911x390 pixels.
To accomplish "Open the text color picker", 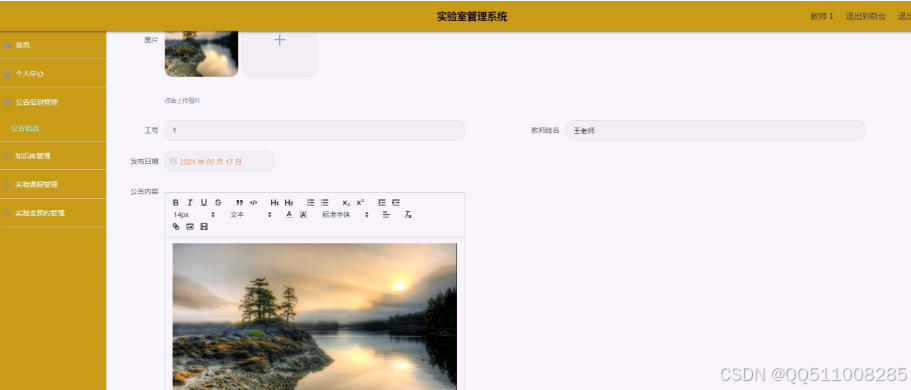I will click(x=289, y=214).
